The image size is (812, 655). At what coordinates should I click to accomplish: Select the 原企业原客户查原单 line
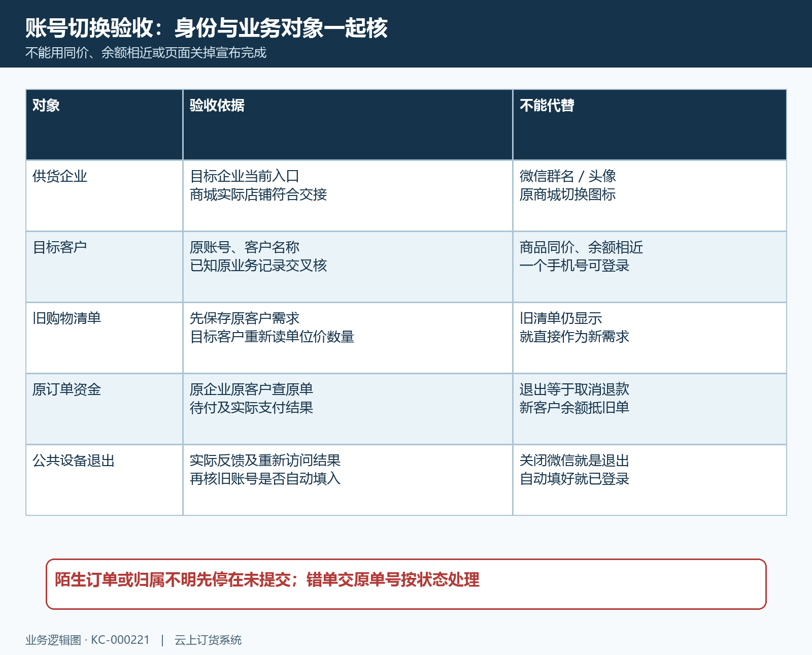252,389
